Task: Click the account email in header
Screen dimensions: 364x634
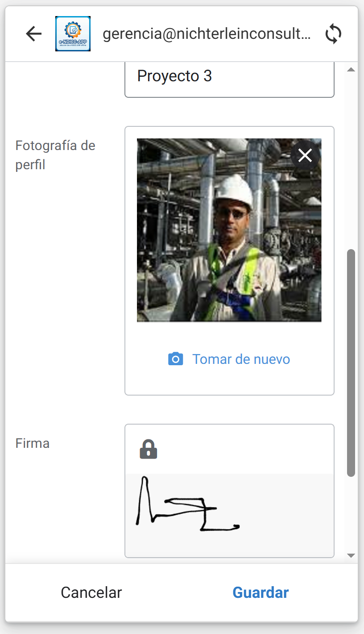Action: point(207,34)
